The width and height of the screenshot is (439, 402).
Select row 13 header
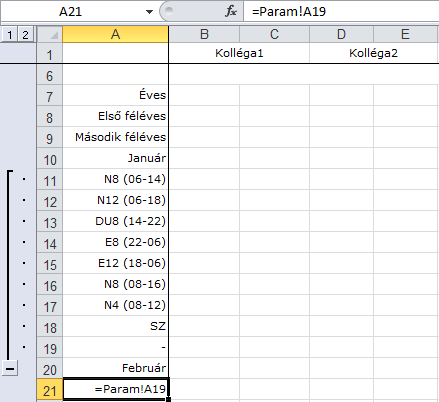(50, 222)
